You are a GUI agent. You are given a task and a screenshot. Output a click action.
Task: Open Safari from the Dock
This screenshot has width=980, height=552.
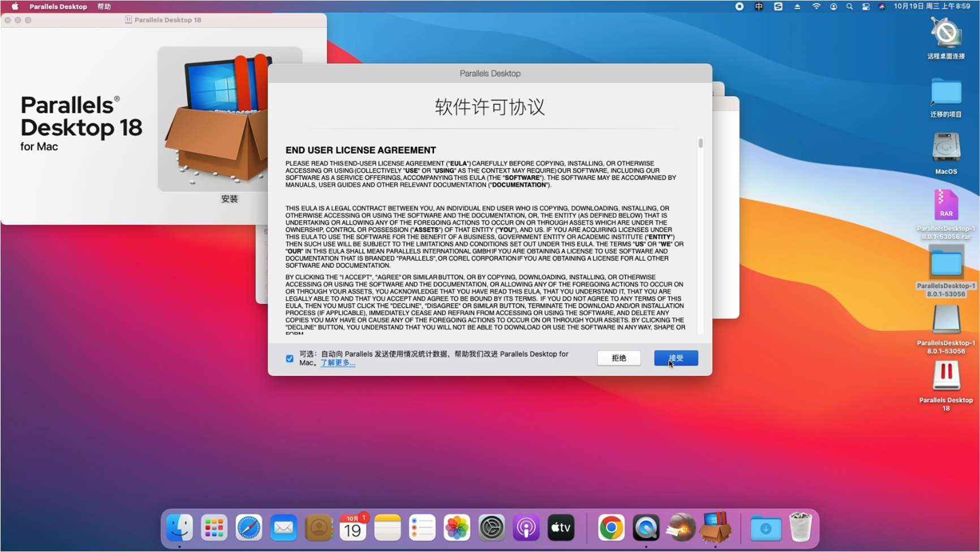249,528
